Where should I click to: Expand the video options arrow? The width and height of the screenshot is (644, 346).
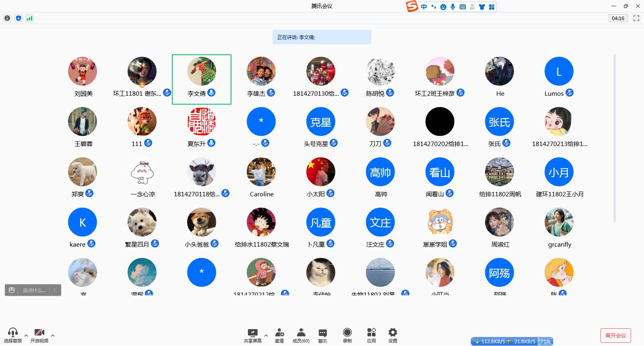(53, 335)
